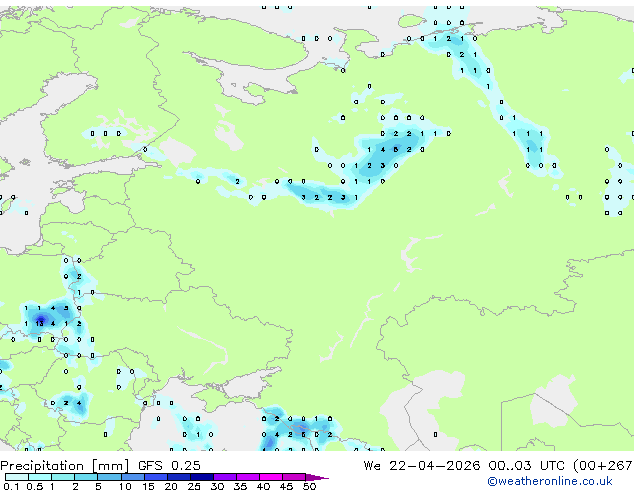Image resolution: width=634 pixels, height=490 pixels.
Task: Select the 15–20 mm legend swatch
Action: [155, 477]
